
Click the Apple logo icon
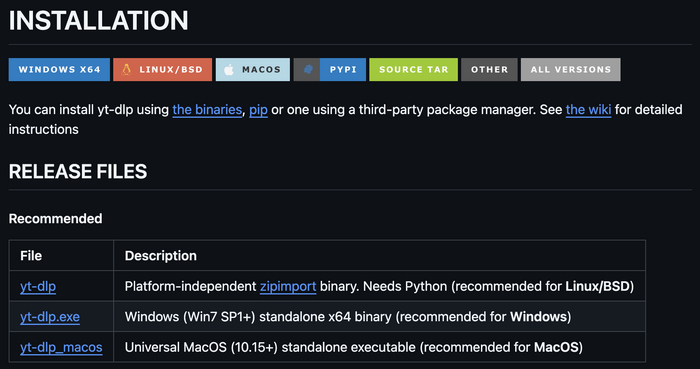(229, 70)
